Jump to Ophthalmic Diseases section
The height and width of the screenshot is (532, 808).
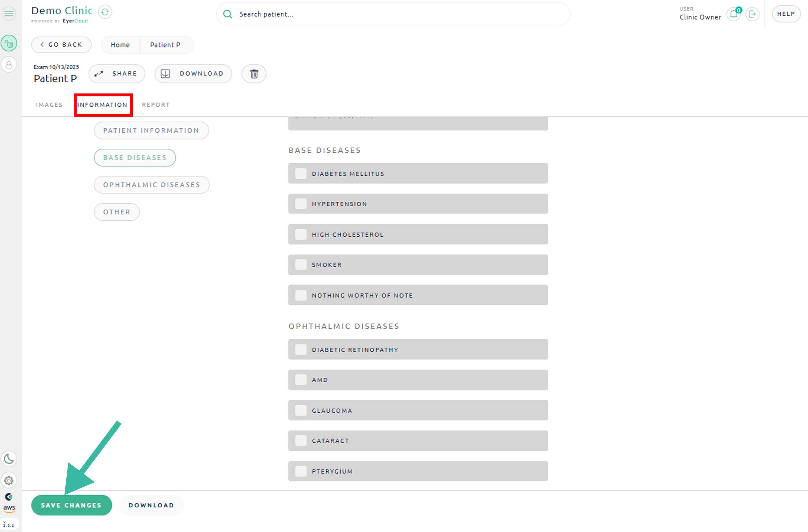point(152,185)
